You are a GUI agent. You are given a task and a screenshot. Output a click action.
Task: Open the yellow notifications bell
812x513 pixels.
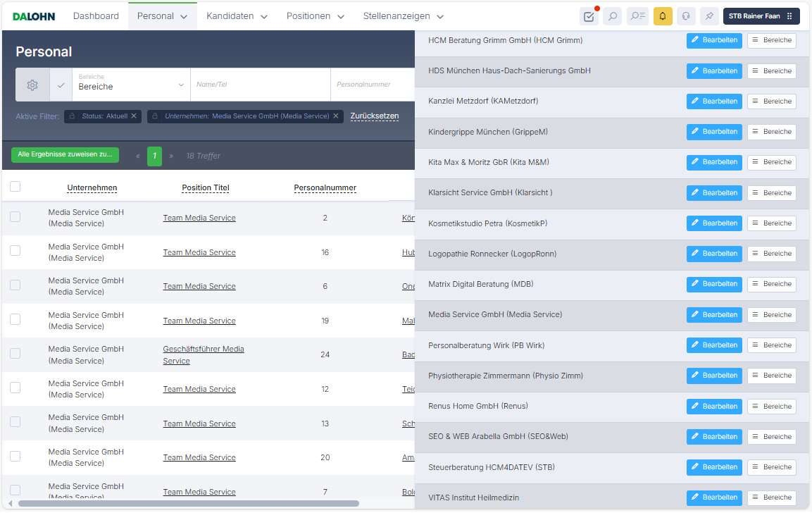[663, 16]
